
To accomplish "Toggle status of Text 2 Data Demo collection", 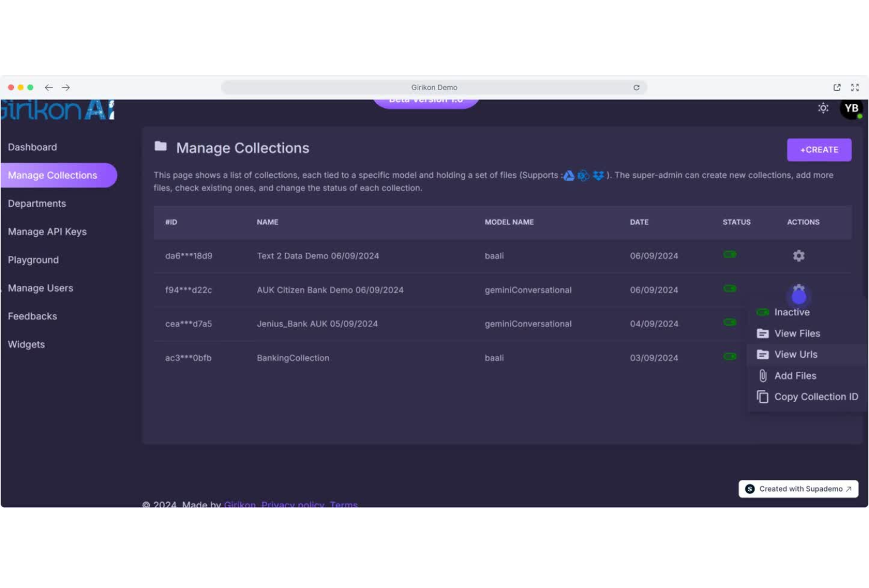I will [730, 255].
